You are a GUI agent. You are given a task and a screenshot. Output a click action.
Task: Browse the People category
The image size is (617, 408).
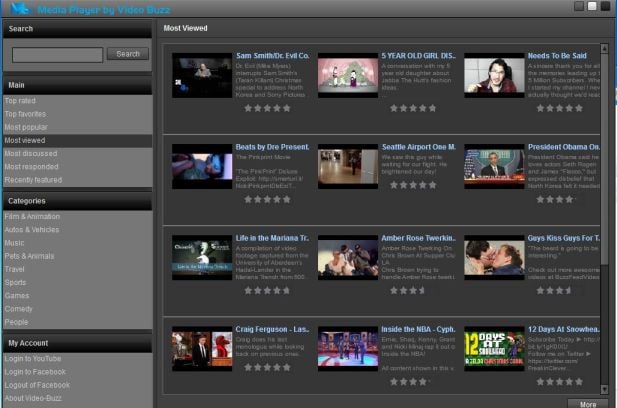point(17,322)
